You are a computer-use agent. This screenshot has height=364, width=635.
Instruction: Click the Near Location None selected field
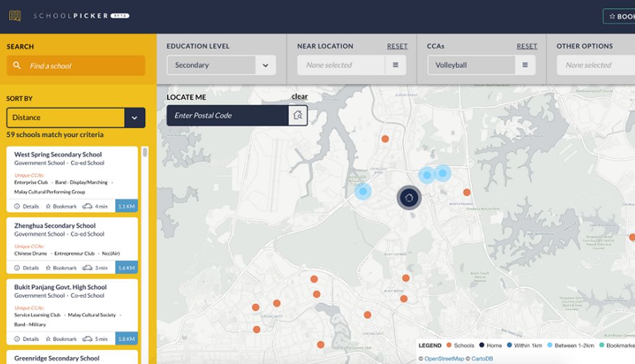[341, 65]
